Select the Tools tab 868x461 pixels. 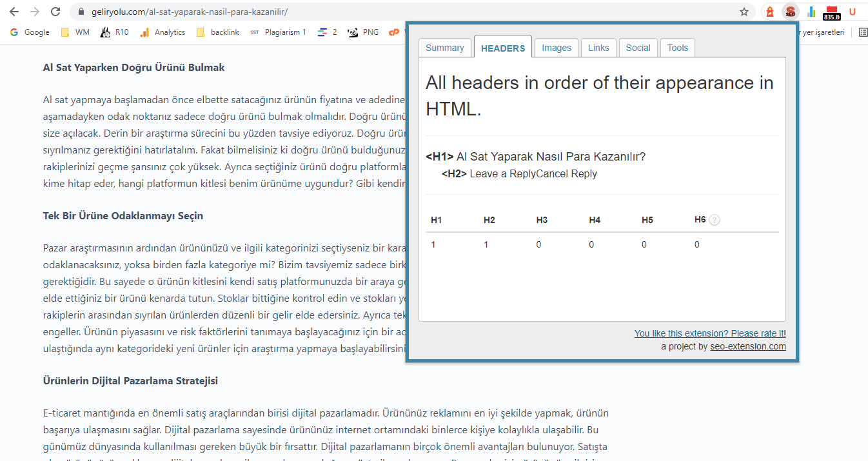tap(678, 48)
